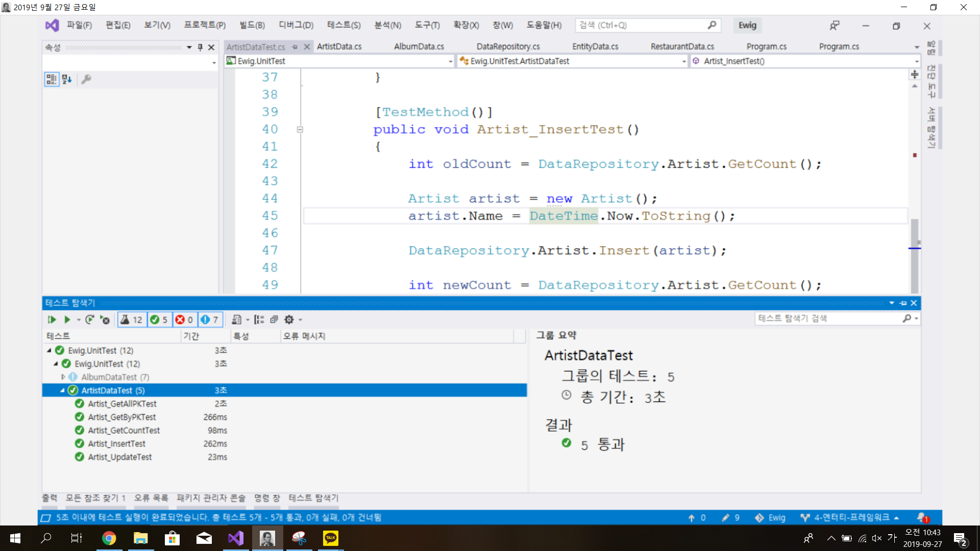Expand the AlbumDataTest tree node
The height and width of the screenshot is (551, 980).
pyautogui.click(x=63, y=377)
